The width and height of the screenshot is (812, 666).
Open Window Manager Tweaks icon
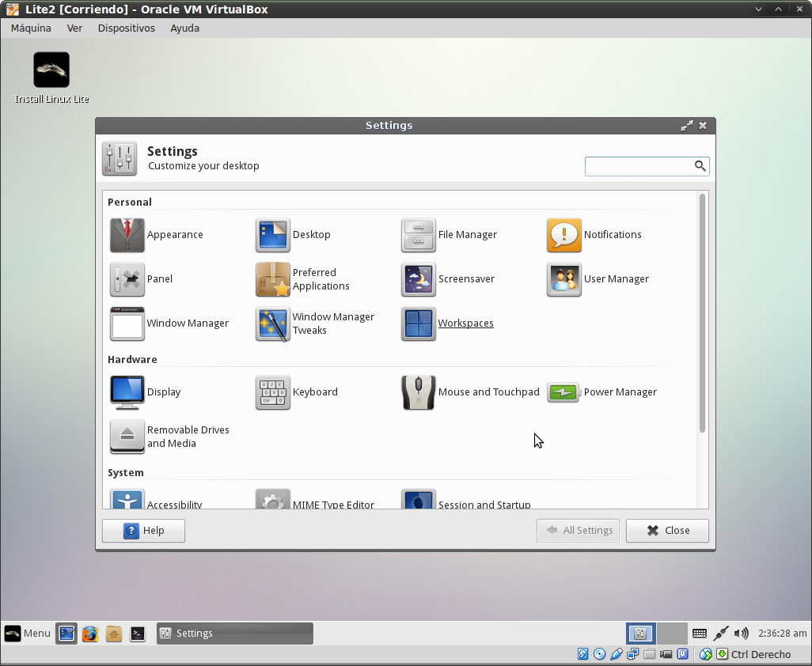point(273,324)
